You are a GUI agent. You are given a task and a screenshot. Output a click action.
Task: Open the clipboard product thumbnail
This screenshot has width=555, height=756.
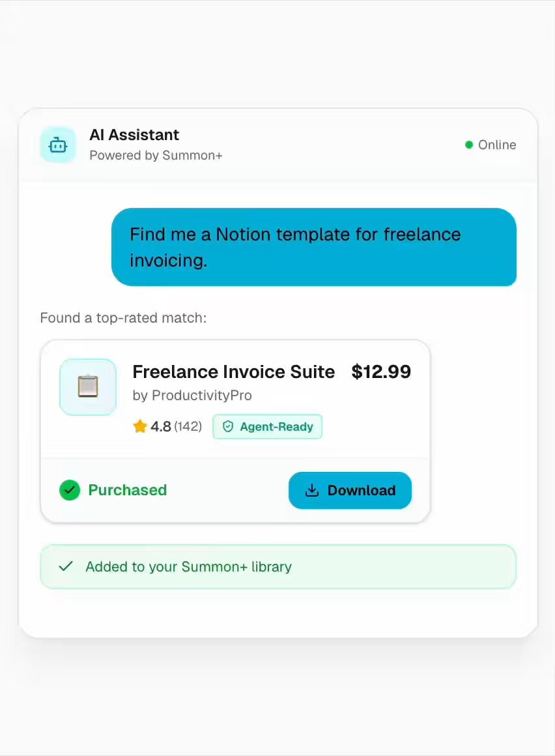(x=88, y=386)
